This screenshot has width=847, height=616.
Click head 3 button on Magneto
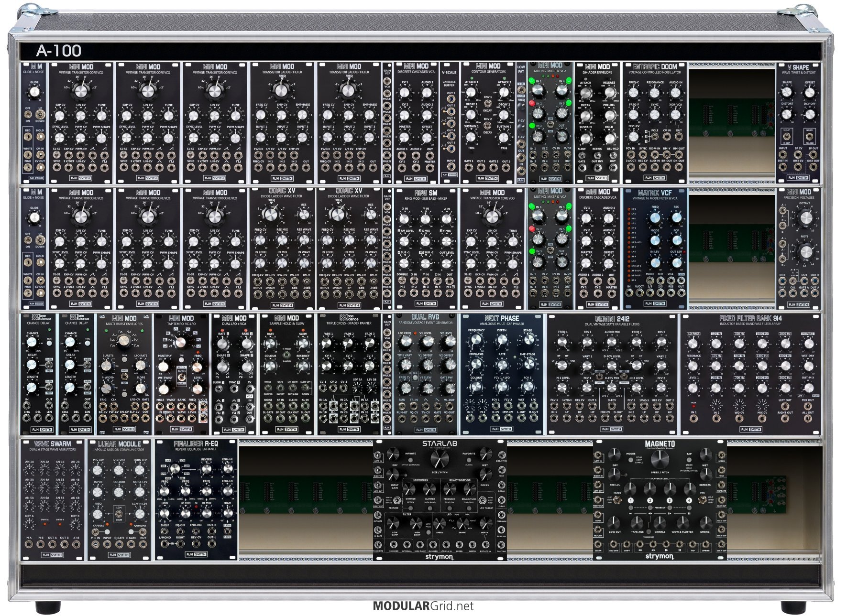coord(669,500)
